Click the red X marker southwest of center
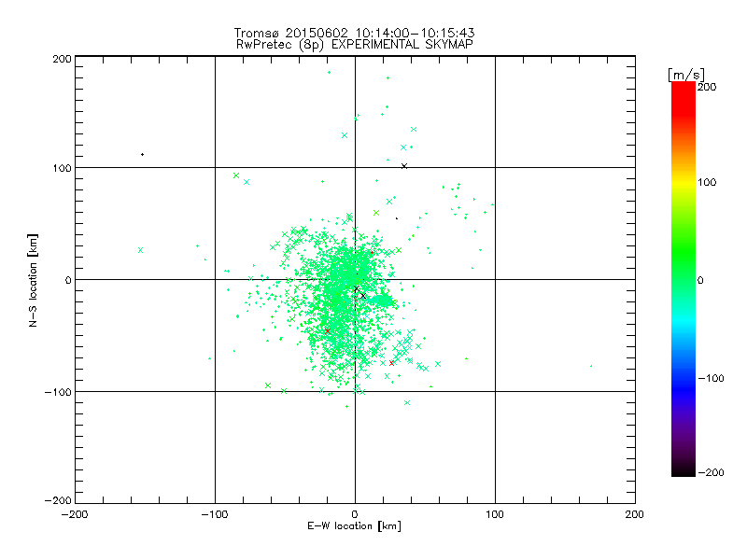747x560 pixels. pos(328,331)
